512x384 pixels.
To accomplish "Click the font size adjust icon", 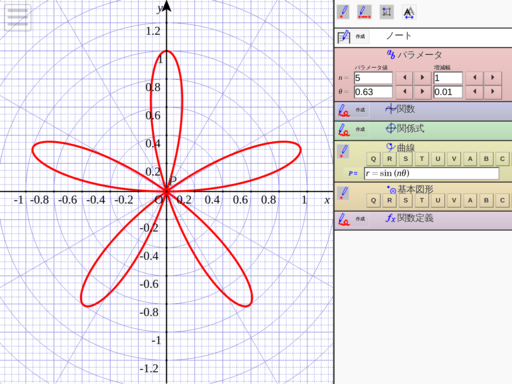I will coord(408,12).
